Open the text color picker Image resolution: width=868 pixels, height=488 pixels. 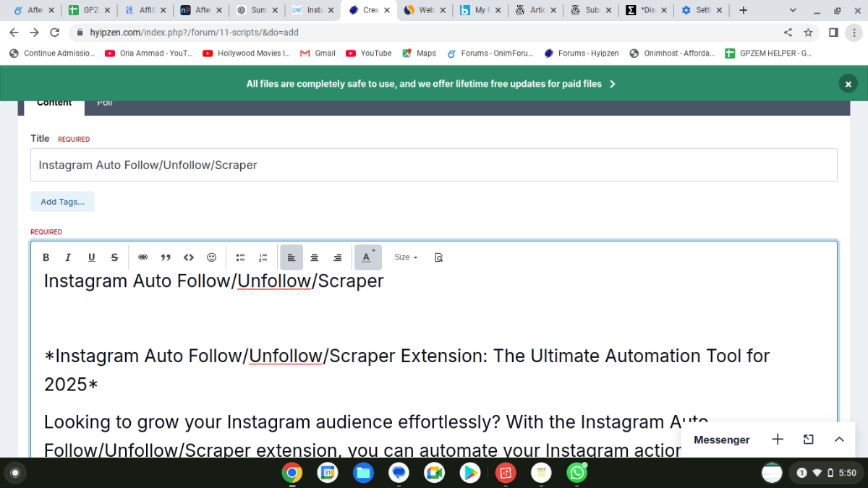(x=367, y=257)
